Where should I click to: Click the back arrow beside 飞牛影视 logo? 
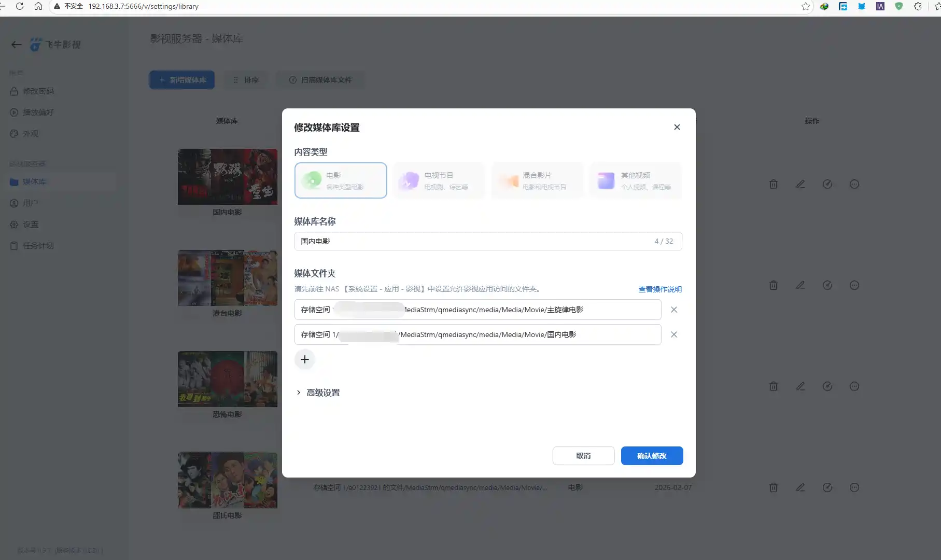[x=16, y=45]
